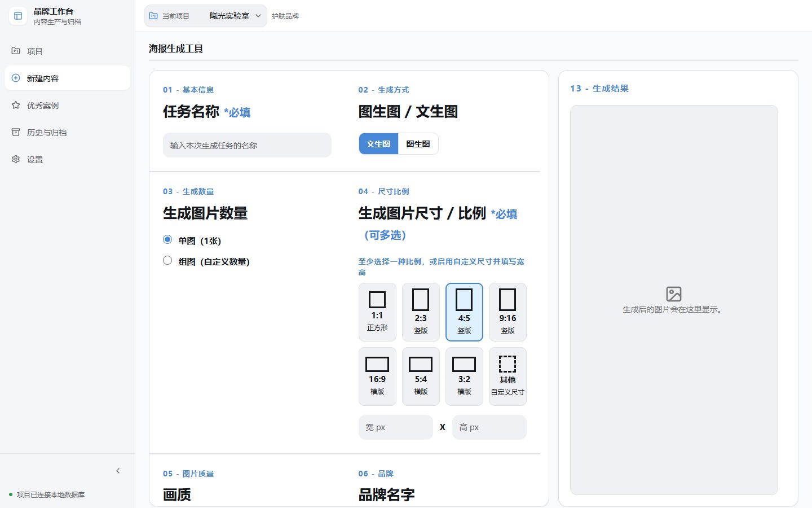Select the 16:9 横版 ratio tile

377,376
